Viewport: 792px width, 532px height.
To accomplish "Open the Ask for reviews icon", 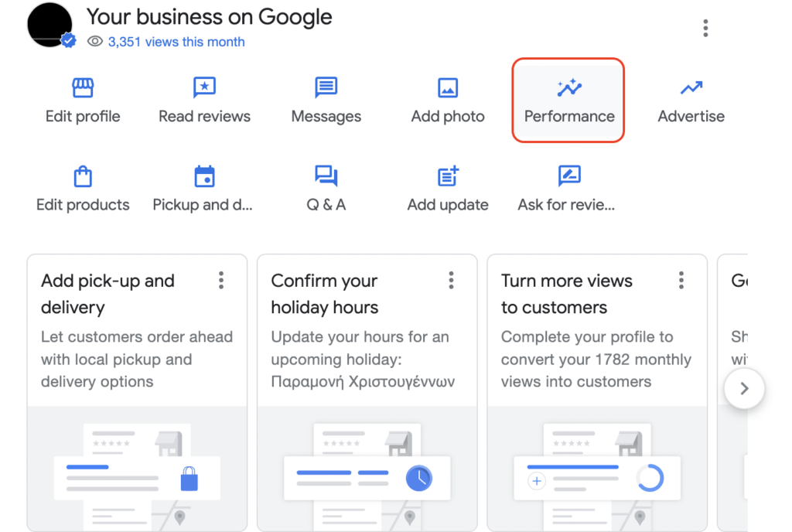I will click(x=569, y=177).
